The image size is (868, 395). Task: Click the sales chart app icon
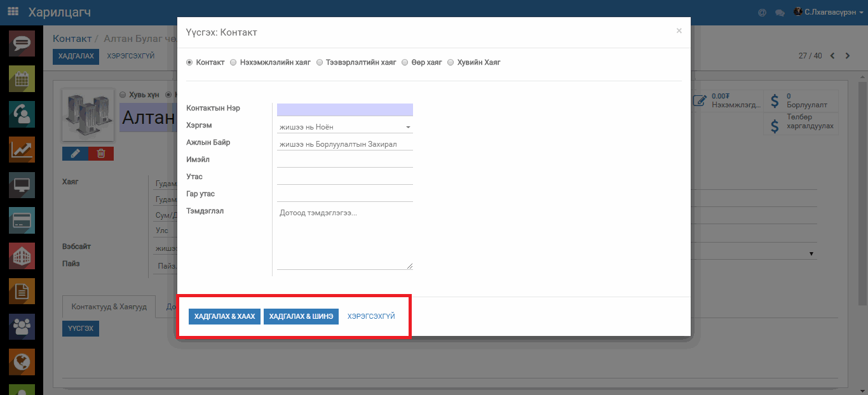[x=22, y=150]
